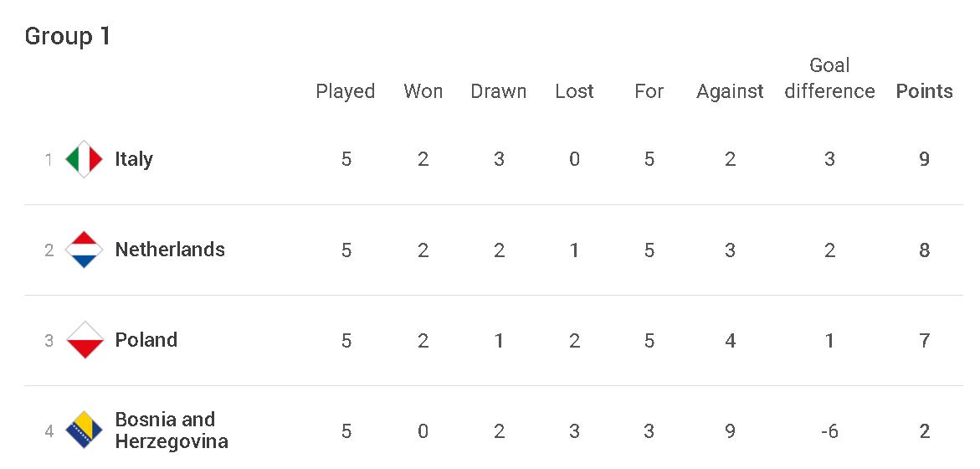The image size is (980, 469).
Task: Open Bosnia and Herzegovina team page
Action: (x=171, y=430)
